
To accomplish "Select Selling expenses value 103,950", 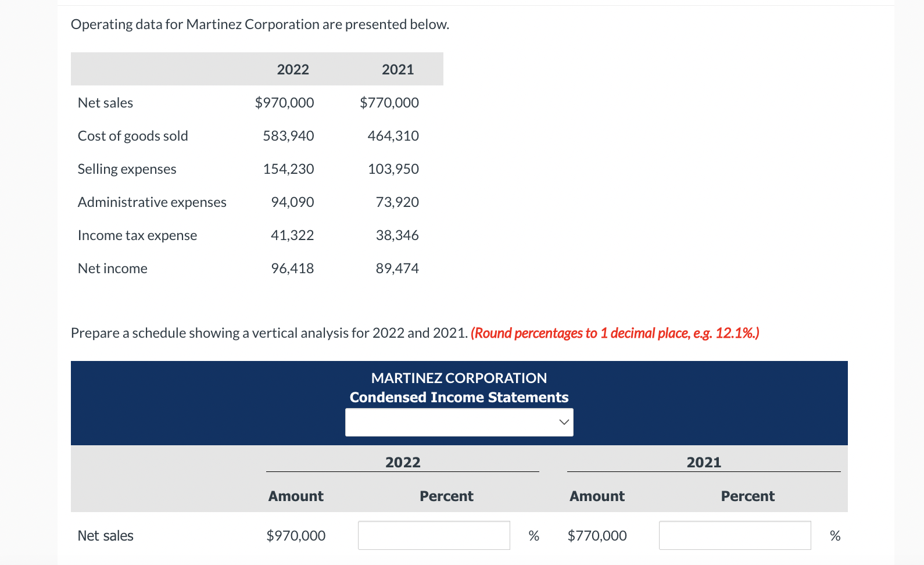I will 393,169.
